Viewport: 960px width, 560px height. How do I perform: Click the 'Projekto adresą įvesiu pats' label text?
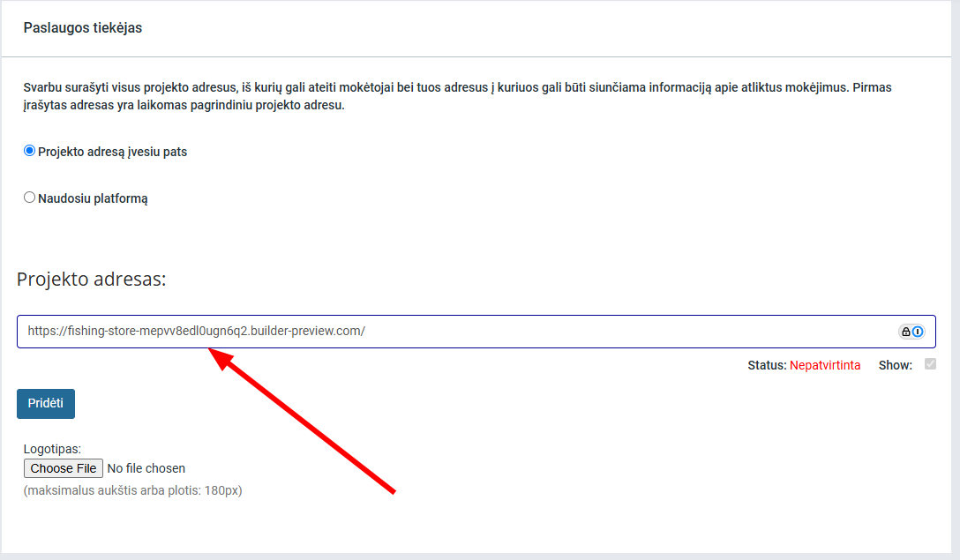(x=112, y=152)
